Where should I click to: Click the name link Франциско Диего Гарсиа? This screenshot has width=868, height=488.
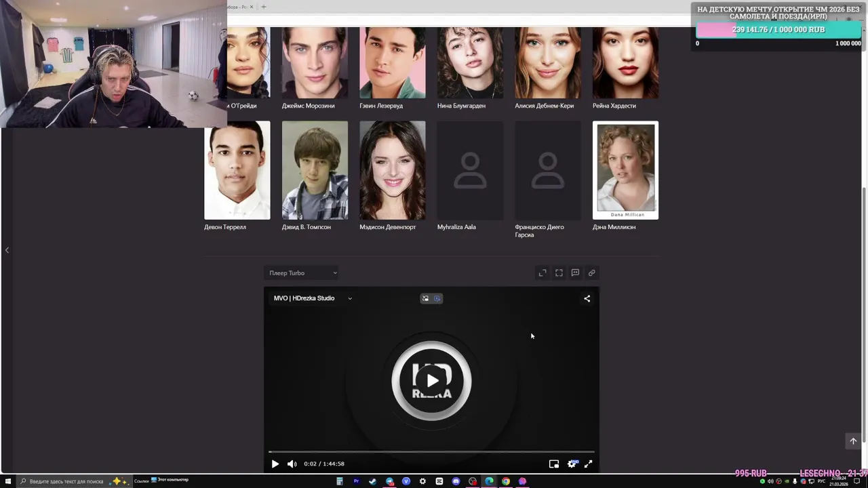540,231
